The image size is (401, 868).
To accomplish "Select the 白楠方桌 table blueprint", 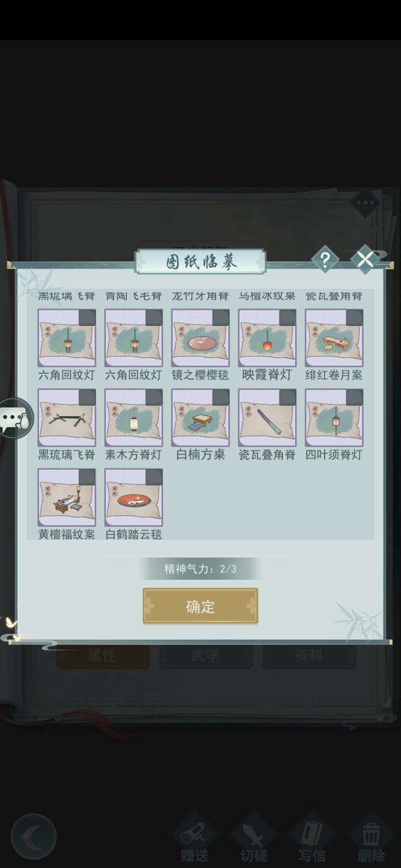I will [200, 418].
